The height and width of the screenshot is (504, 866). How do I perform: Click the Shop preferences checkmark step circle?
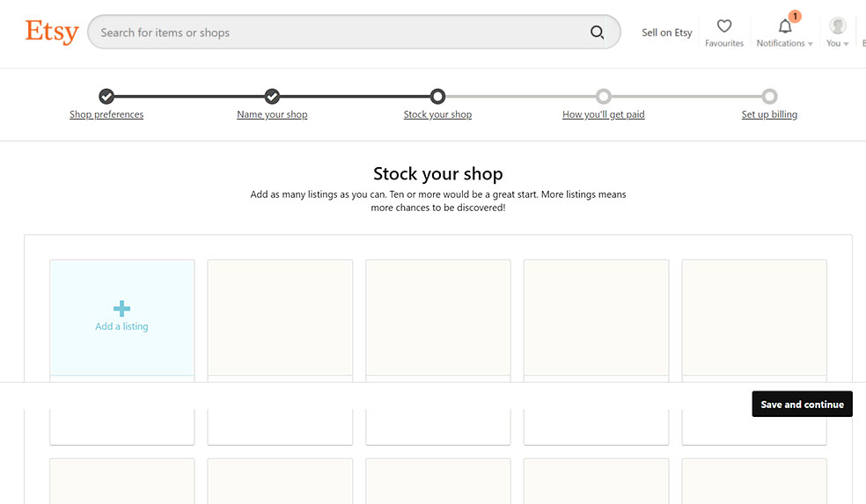coord(106,97)
